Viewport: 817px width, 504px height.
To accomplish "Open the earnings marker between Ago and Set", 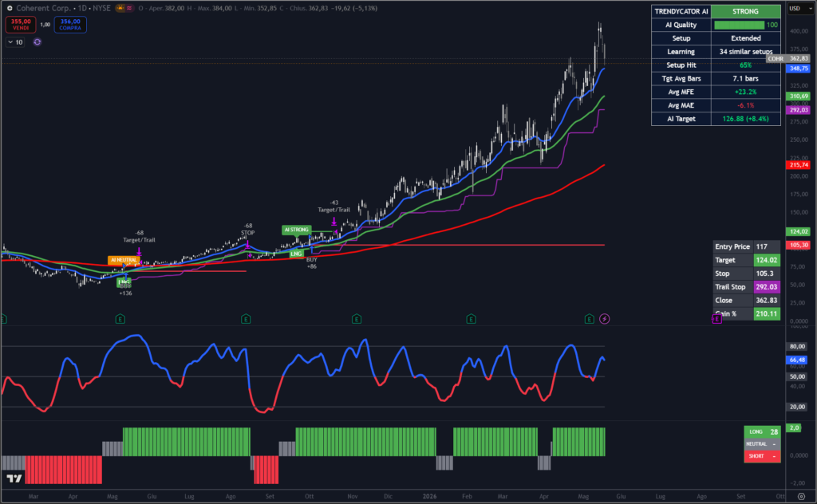I will [246, 319].
